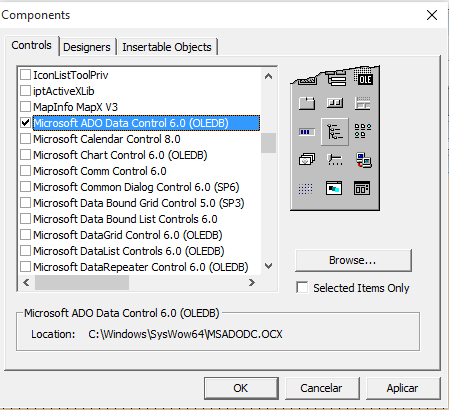Open the Insertable Objects tab
Viewport: 449px width, 410px height.
(x=167, y=47)
